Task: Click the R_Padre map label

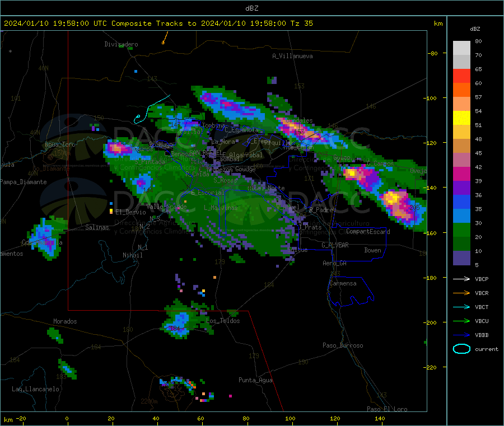Action: [x=321, y=210]
